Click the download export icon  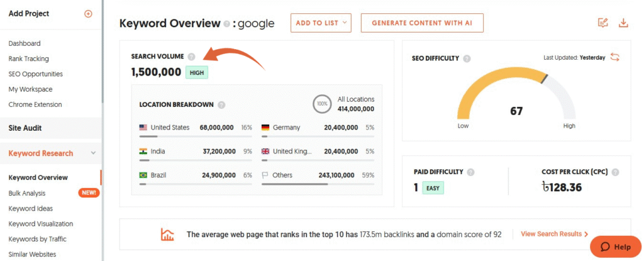click(x=623, y=23)
